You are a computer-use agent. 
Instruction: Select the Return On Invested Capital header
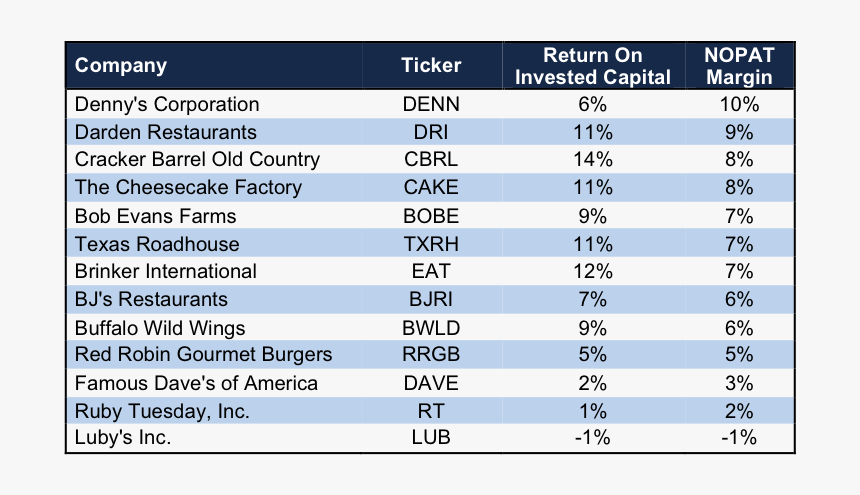click(593, 66)
